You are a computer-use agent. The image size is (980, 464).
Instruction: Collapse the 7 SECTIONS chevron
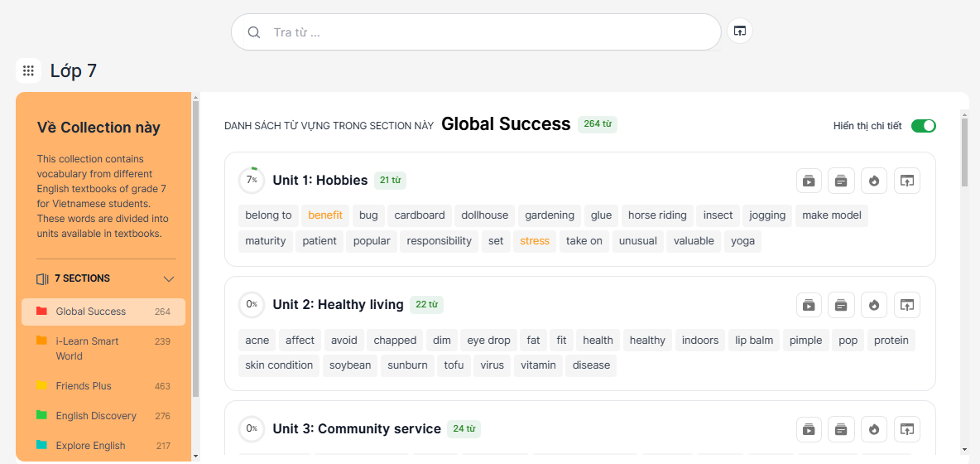169,279
